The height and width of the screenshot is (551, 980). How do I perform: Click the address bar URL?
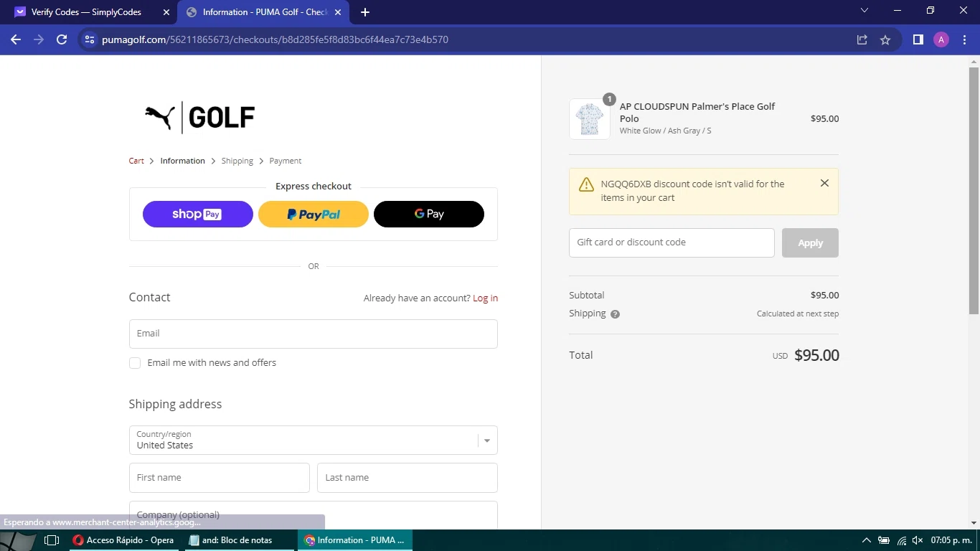click(x=275, y=40)
